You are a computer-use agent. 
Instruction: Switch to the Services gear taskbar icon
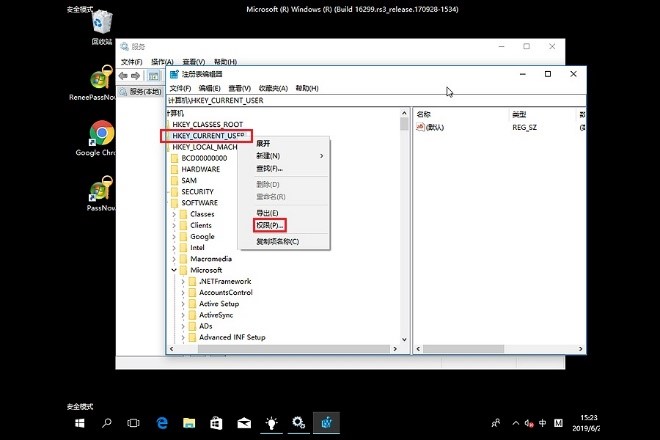tap(299, 423)
